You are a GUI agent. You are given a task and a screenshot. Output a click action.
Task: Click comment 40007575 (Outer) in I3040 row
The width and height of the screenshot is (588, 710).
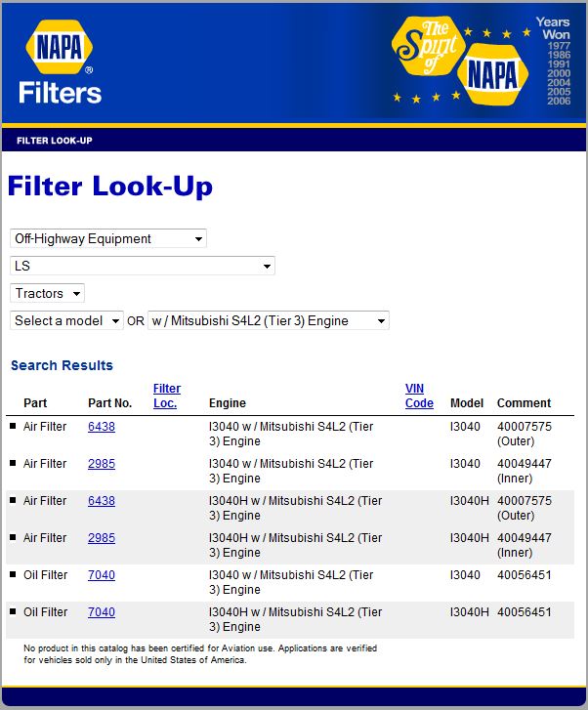[525, 434]
